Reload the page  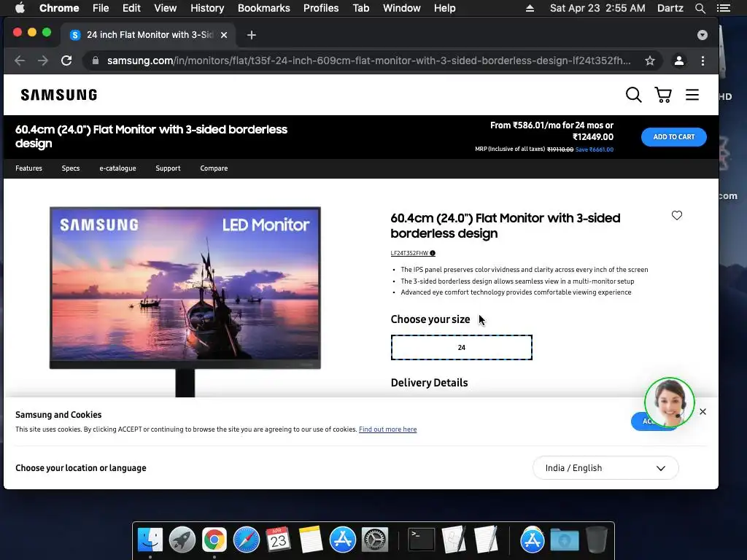pos(66,61)
